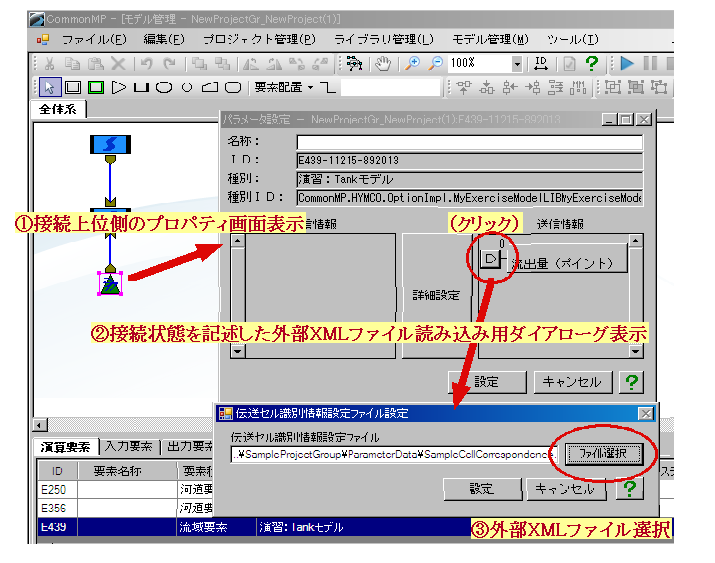Click the green help question mark in toolbar

coord(591,63)
